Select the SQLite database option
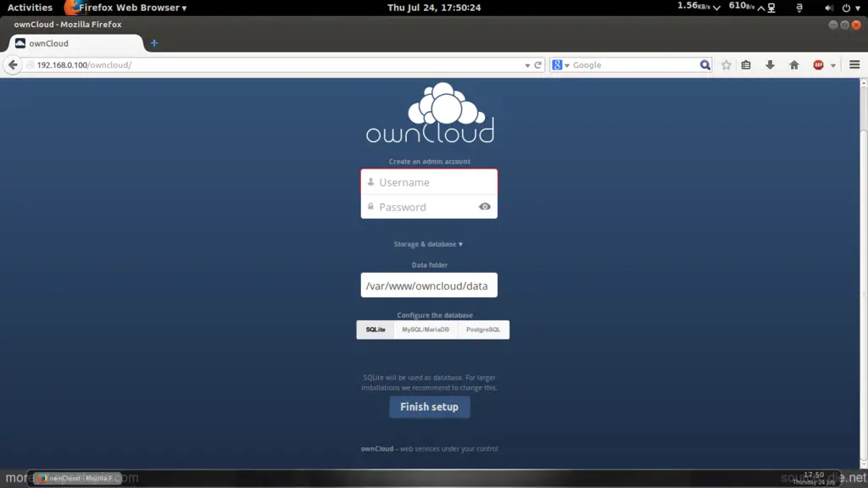Screen dimensions: 868x488 click(376, 330)
